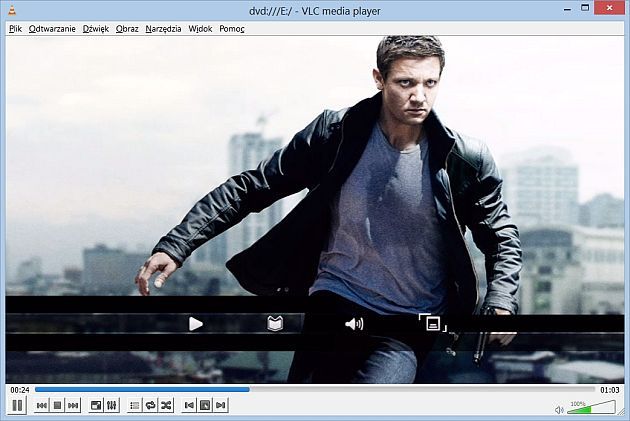Open the Pomoc menu
Viewport: 630px width, 421px height.
point(232,29)
